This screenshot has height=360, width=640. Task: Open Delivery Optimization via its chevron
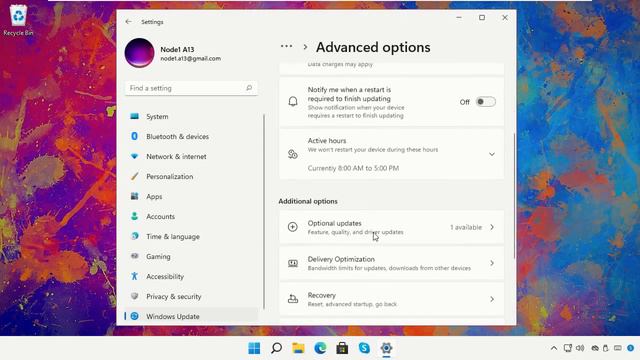click(x=492, y=263)
